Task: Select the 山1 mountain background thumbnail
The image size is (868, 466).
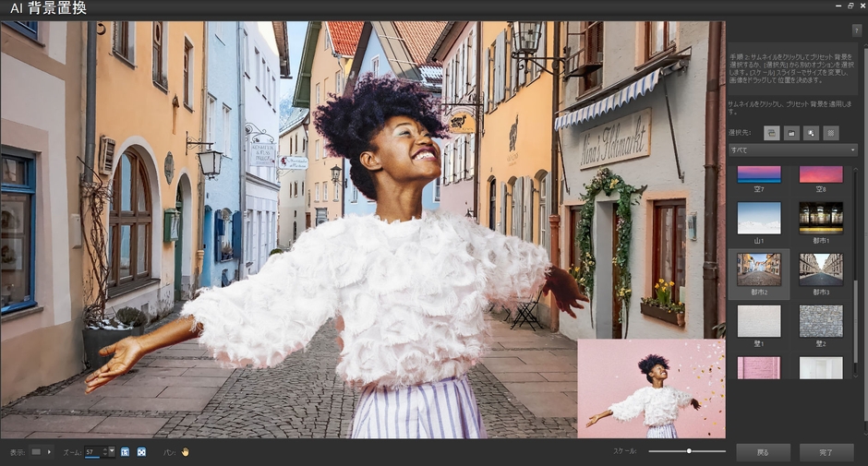Action: 758,218
